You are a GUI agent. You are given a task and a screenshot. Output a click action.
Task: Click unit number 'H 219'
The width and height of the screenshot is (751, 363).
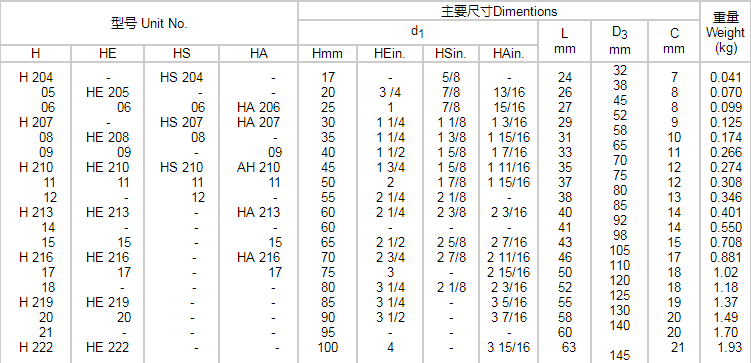coord(36,303)
